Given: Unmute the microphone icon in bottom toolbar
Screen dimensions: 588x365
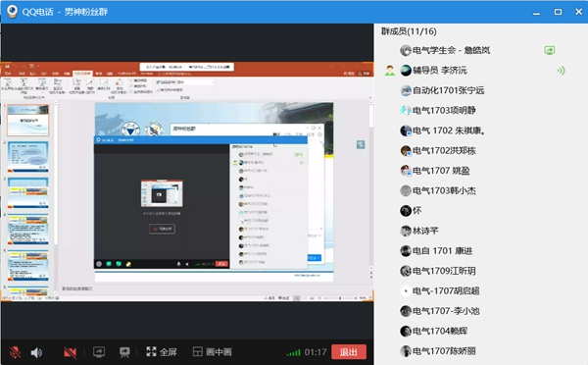Looking at the screenshot, I should 16,352.
